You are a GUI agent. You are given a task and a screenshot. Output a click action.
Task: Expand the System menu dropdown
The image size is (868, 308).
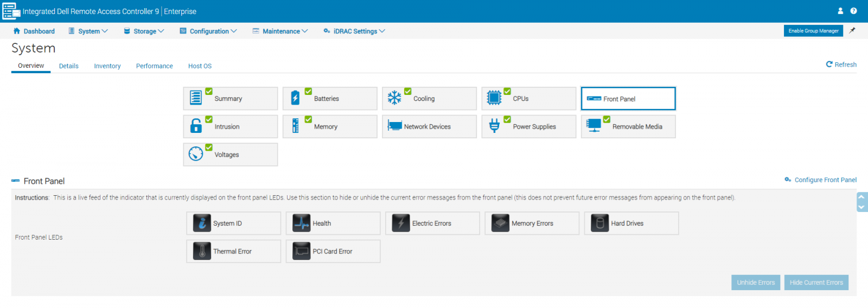[x=88, y=31]
